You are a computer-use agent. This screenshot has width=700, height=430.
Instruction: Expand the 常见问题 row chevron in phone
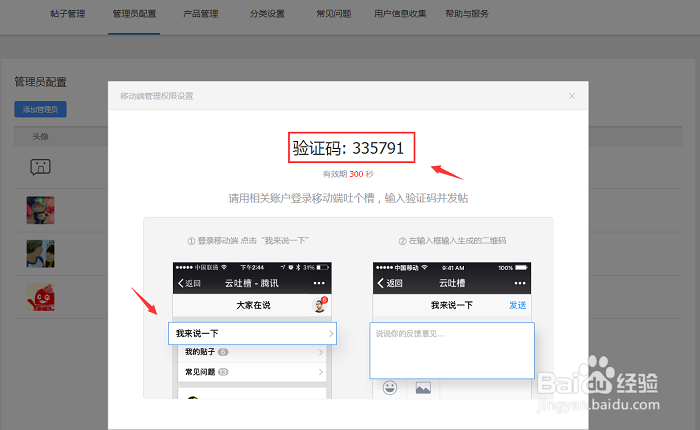[321, 372]
